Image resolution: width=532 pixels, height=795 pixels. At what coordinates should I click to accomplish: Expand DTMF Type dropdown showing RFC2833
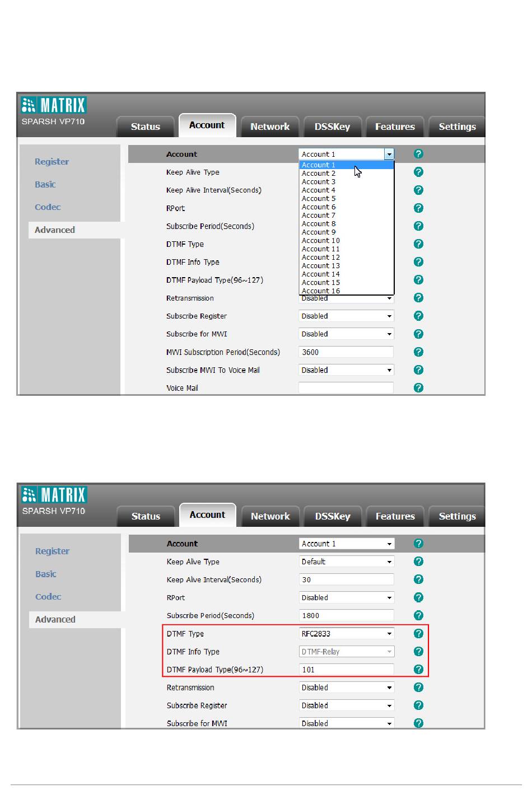347,633
